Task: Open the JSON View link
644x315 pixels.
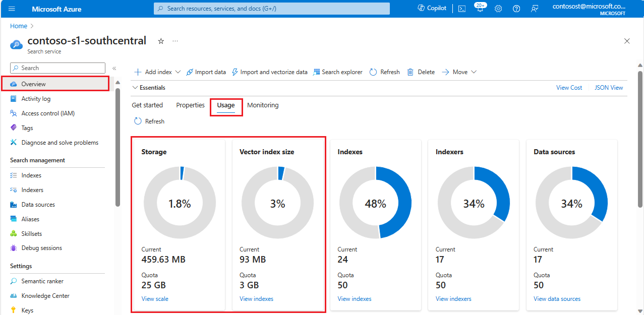Action: click(x=609, y=88)
